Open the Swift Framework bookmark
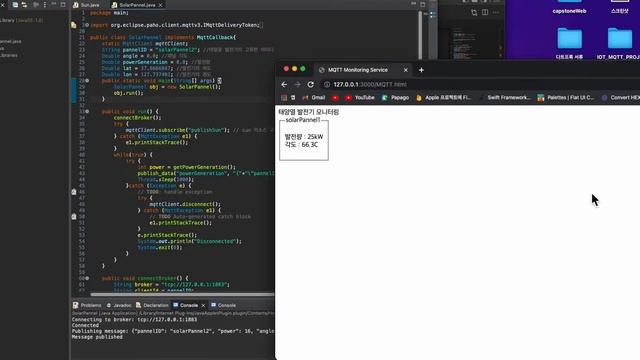The width and height of the screenshot is (640, 360). point(504,98)
